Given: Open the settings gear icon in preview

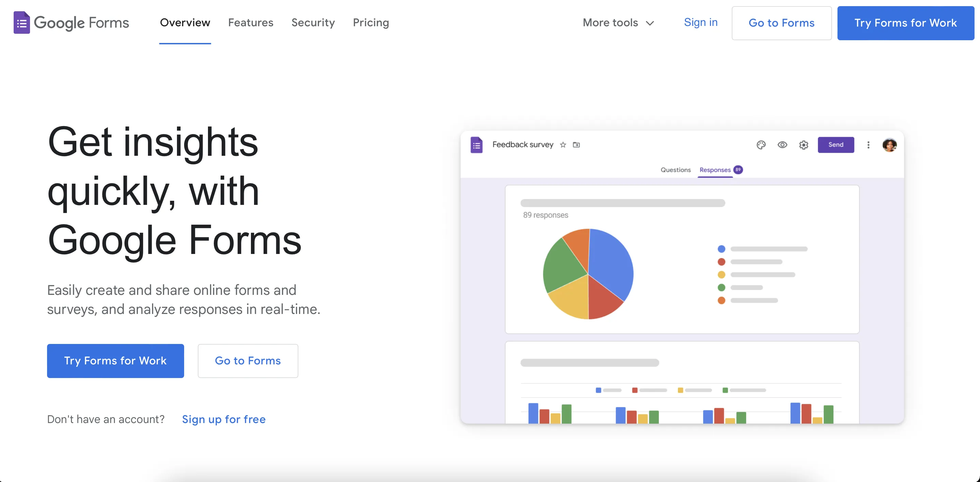Looking at the screenshot, I should click(803, 145).
